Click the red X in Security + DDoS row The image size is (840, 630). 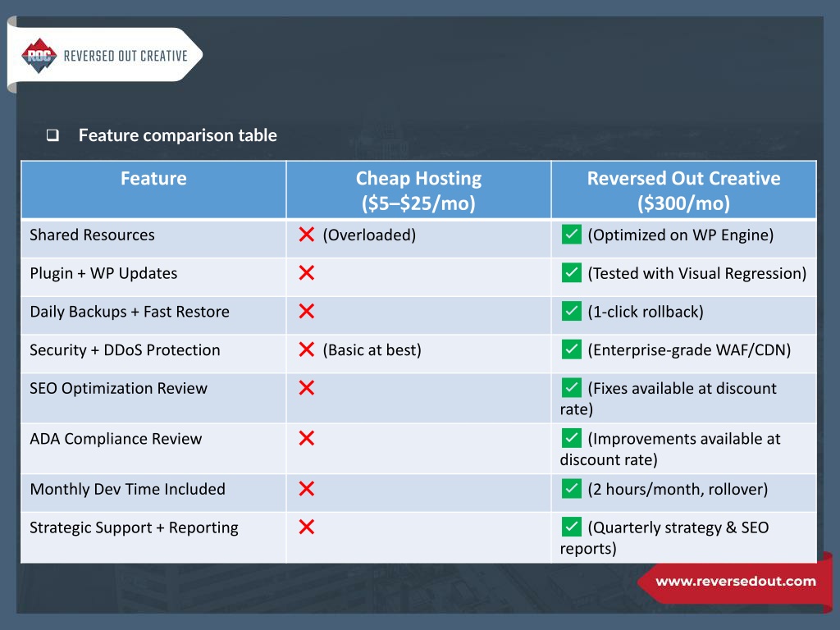click(307, 349)
